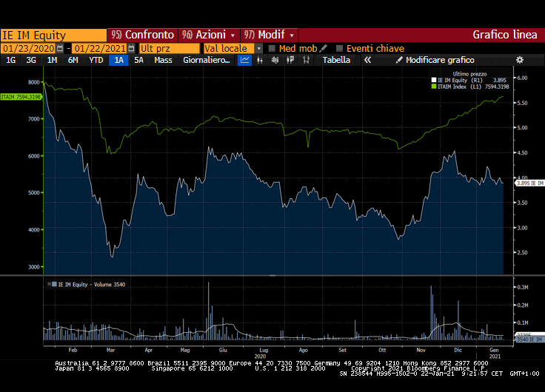Click the end date field 01/22/2021
The width and height of the screenshot is (545, 392).
point(100,48)
